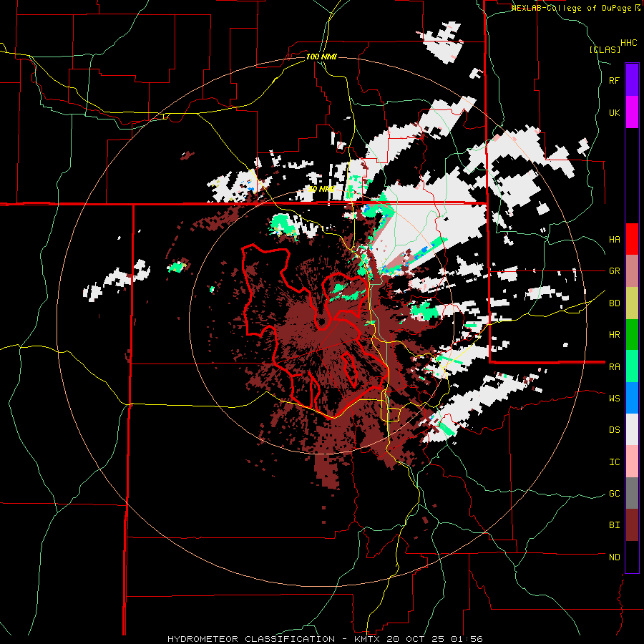Pick the dark maroon BI legend swatch

[632, 525]
